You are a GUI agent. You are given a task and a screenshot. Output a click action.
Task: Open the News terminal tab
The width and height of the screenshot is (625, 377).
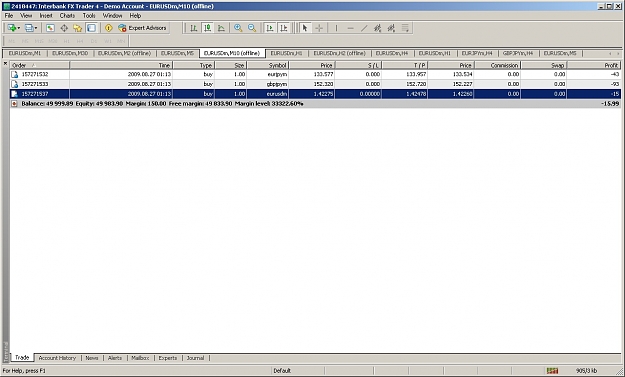click(x=92, y=358)
